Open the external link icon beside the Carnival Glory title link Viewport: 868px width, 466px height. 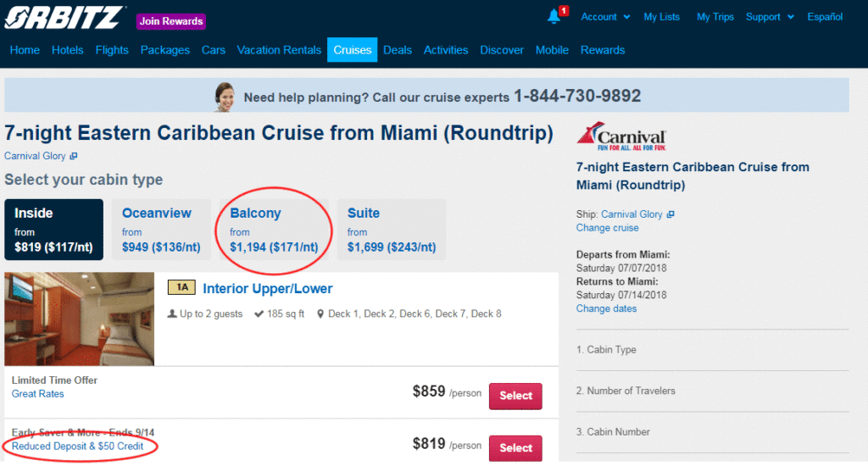click(74, 156)
